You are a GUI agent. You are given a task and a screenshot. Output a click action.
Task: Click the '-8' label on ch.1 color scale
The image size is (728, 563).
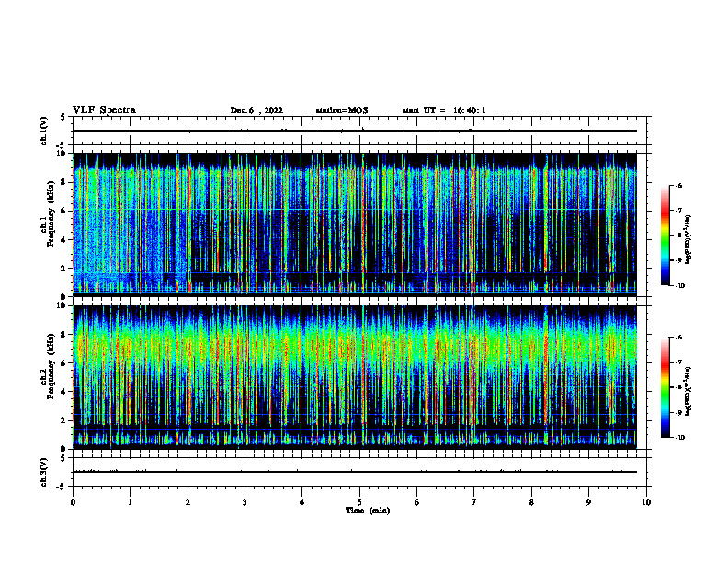[x=678, y=236]
